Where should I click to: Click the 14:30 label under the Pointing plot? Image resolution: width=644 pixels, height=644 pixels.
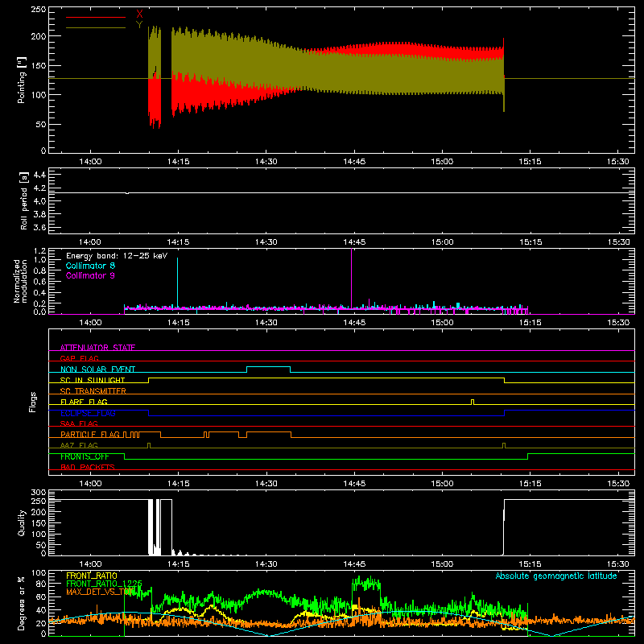pyautogui.click(x=266, y=162)
